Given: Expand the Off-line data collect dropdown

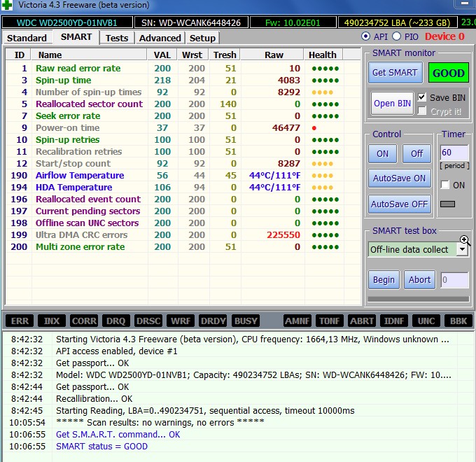Looking at the screenshot, I should (x=462, y=249).
